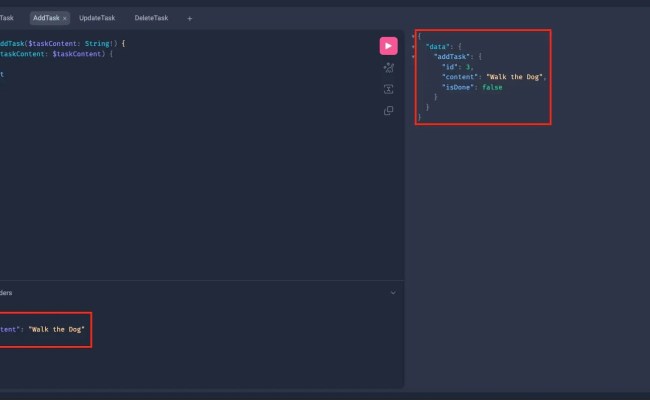Click the $taskContent argument on the second line
This screenshot has height=400, width=650.
(77, 54)
